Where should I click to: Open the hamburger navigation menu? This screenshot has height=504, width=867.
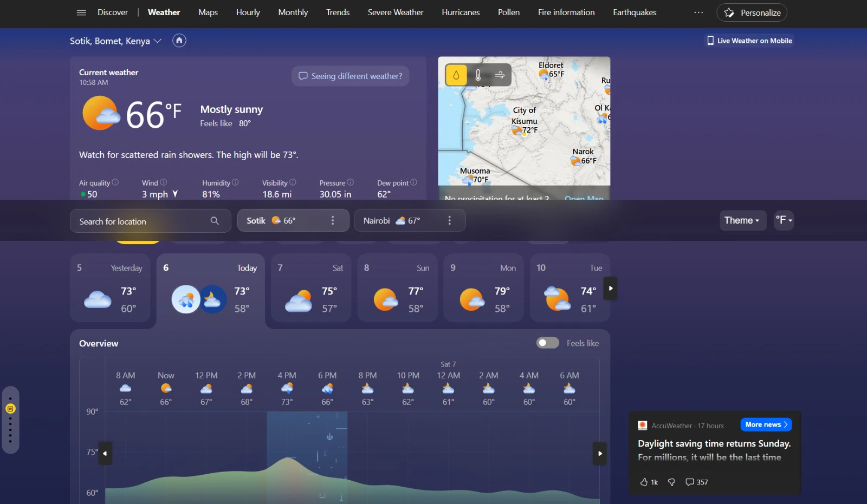(81, 12)
